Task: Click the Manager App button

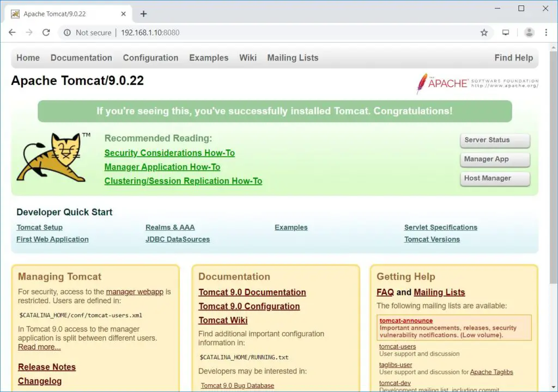Action: pyautogui.click(x=495, y=160)
